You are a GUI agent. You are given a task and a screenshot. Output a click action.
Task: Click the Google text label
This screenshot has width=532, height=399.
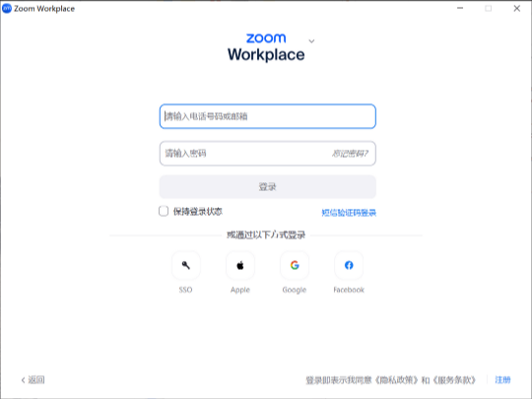pyautogui.click(x=295, y=290)
